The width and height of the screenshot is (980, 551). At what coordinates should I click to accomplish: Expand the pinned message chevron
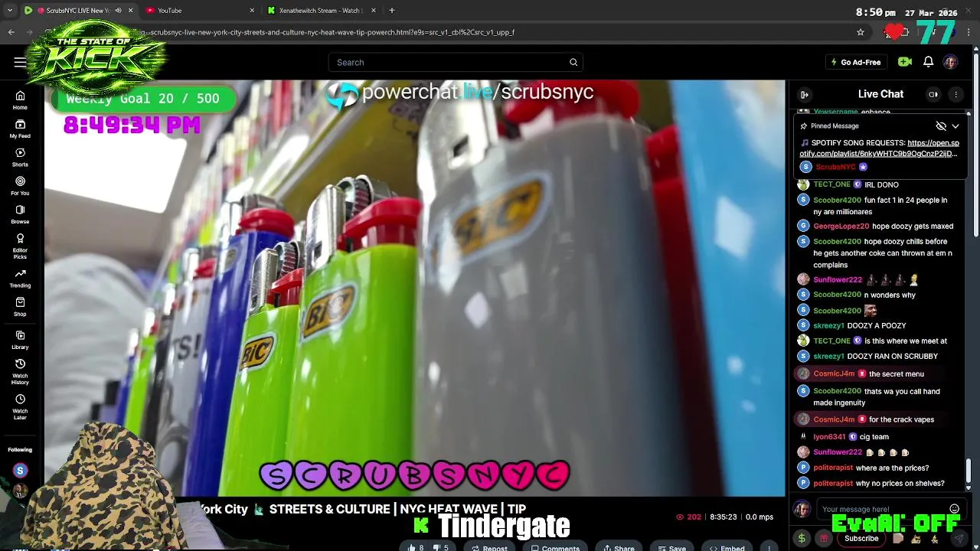coord(955,126)
